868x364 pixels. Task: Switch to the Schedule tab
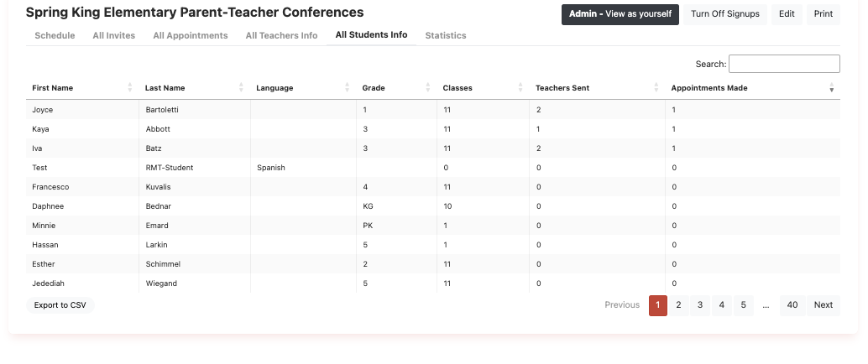[x=55, y=35]
